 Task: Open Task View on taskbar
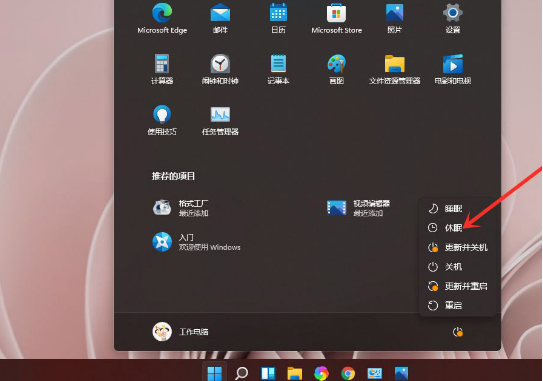[268, 373]
